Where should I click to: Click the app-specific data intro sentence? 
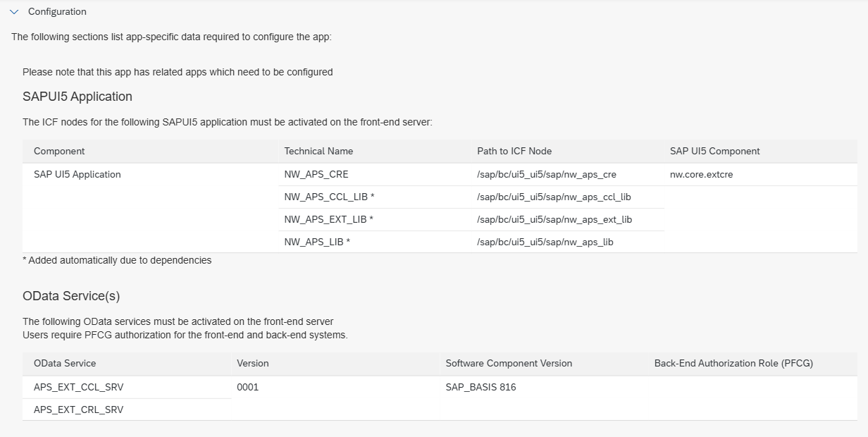click(171, 37)
